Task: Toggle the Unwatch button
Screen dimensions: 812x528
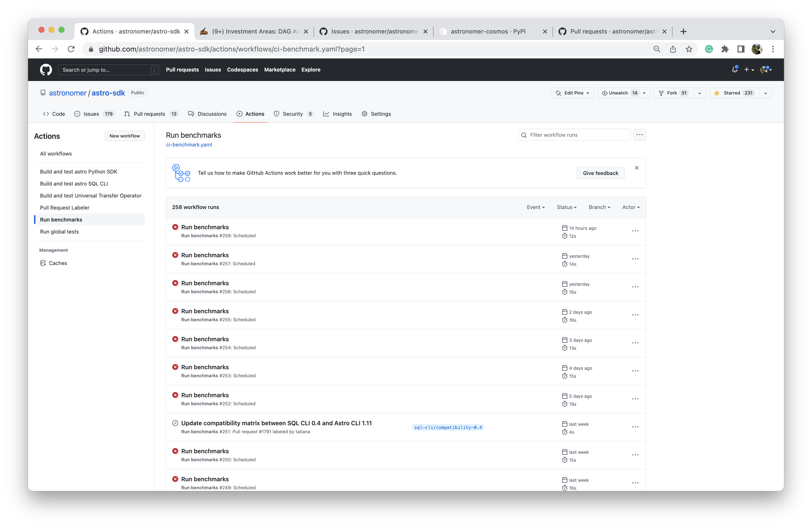Action: 618,93
